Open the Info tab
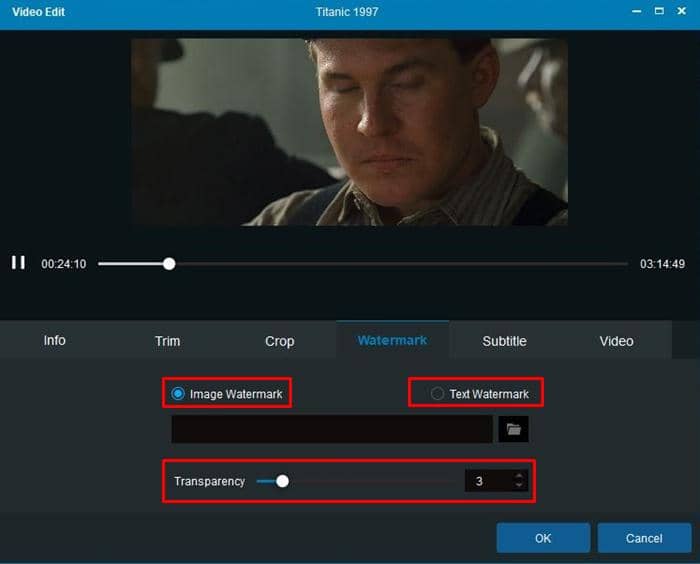 (55, 340)
